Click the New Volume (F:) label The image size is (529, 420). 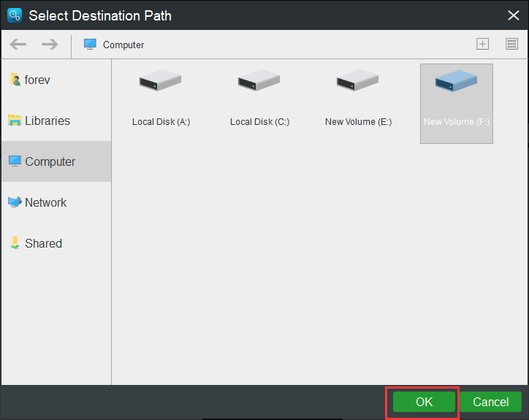point(457,122)
